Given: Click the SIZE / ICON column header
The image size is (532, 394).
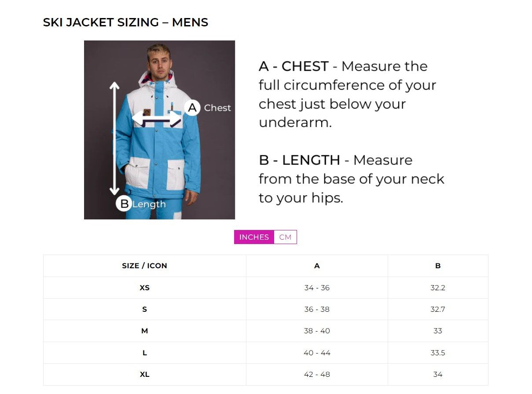Looking at the screenshot, I should click(x=144, y=266).
